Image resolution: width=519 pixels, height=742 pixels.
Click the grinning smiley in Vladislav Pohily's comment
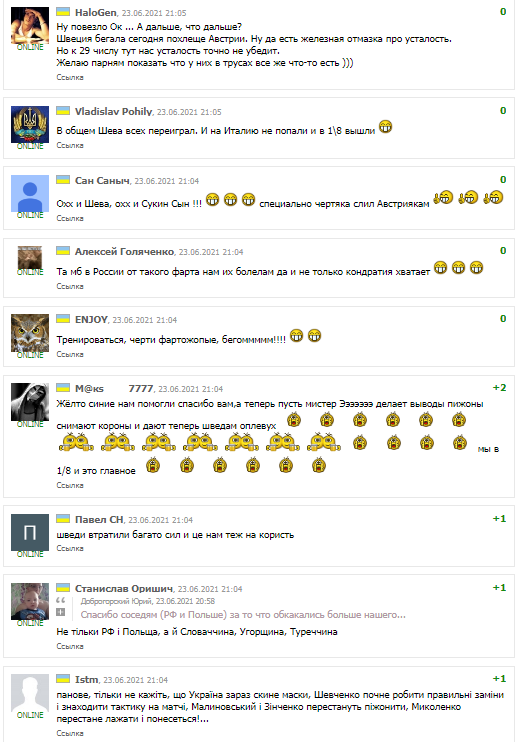386,127
